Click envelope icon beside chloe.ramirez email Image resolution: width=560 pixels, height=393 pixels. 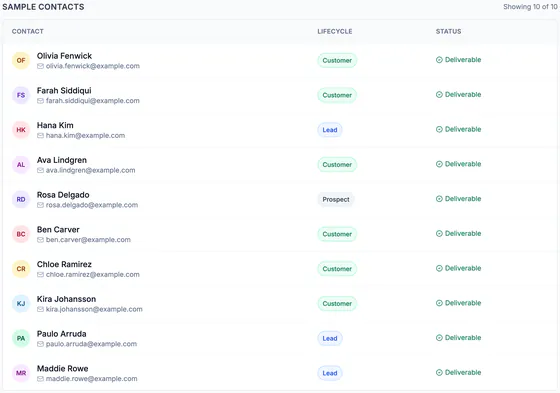[x=40, y=274]
